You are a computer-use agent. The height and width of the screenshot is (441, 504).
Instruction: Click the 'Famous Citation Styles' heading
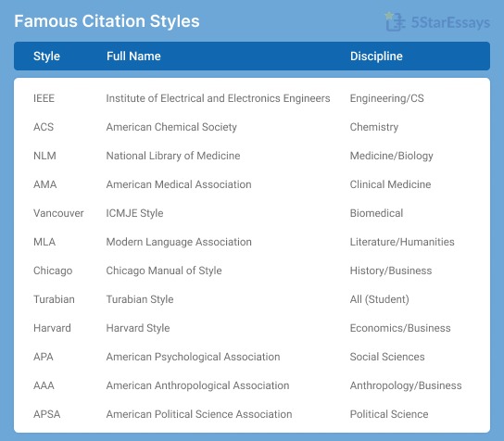coord(107,21)
